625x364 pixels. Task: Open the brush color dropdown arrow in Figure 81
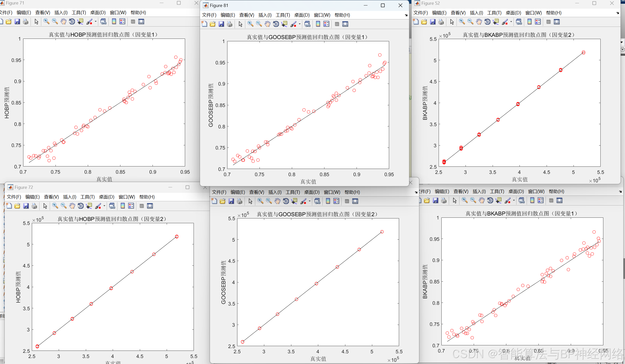pos(300,24)
